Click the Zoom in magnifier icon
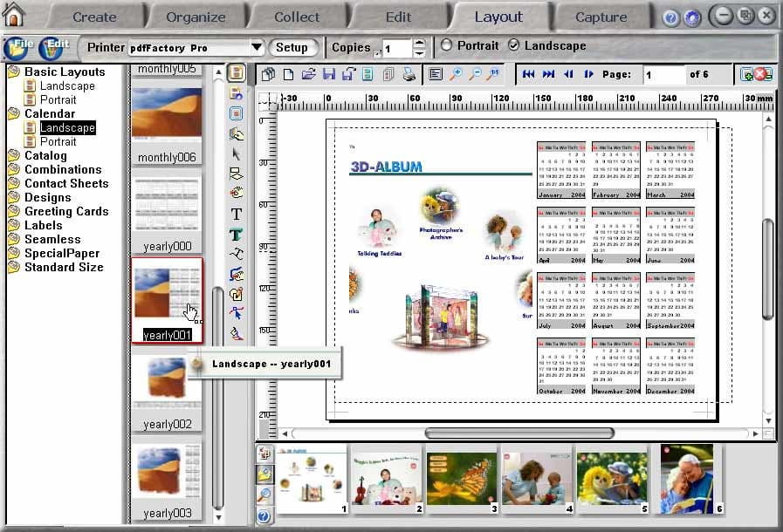The height and width of the screenshot is (532, 783). (x=456, y=75)
